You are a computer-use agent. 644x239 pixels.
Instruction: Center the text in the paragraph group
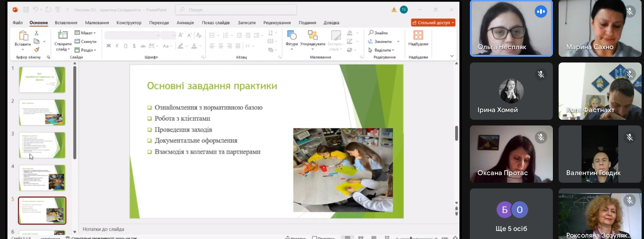click(220, 46)
